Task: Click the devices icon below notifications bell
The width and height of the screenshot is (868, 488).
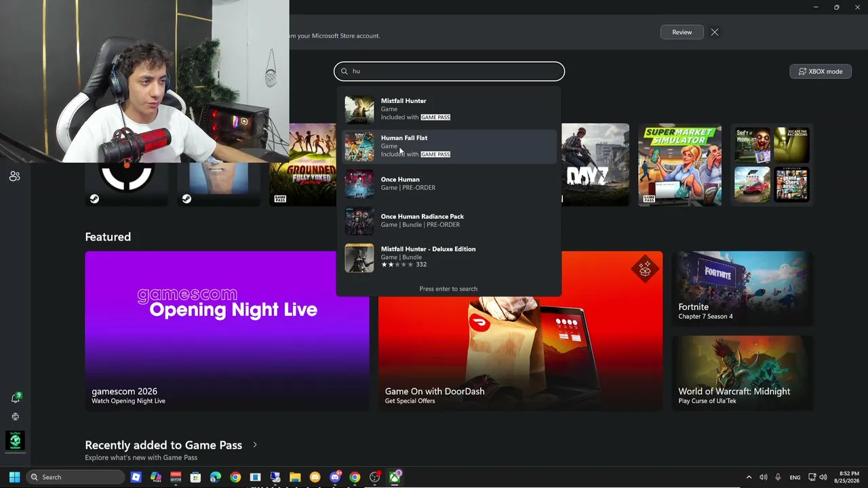Action: tap(15, 417)
